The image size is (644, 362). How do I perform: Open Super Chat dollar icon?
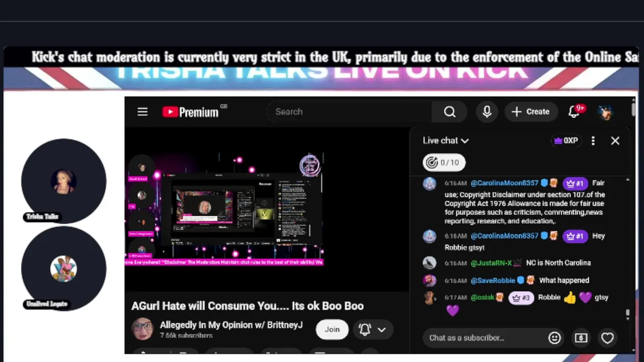[581, 338]
